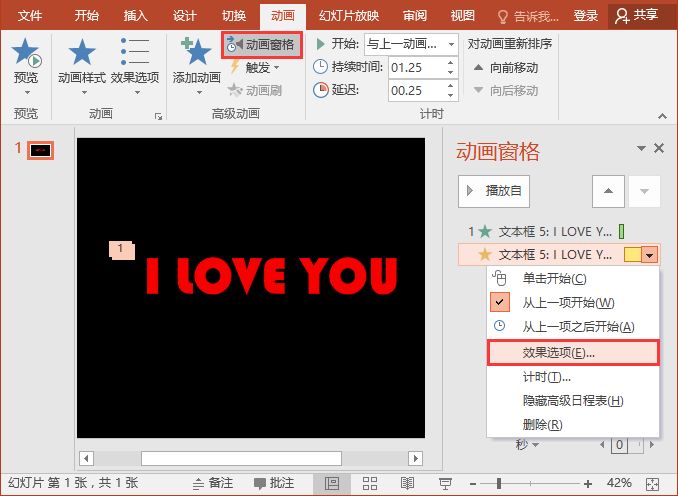Decrease the delay with down spinner
678x496 pixels.
(x=451, y=96)
